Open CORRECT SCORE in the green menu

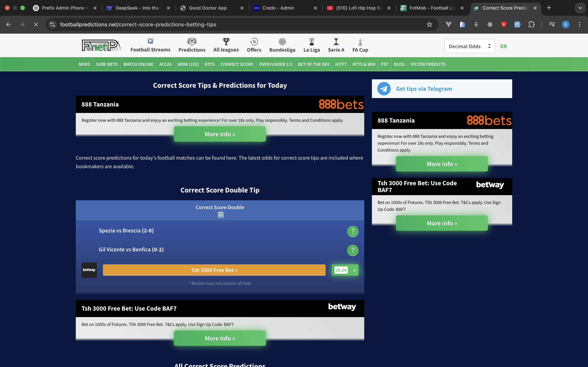[236, 64]
